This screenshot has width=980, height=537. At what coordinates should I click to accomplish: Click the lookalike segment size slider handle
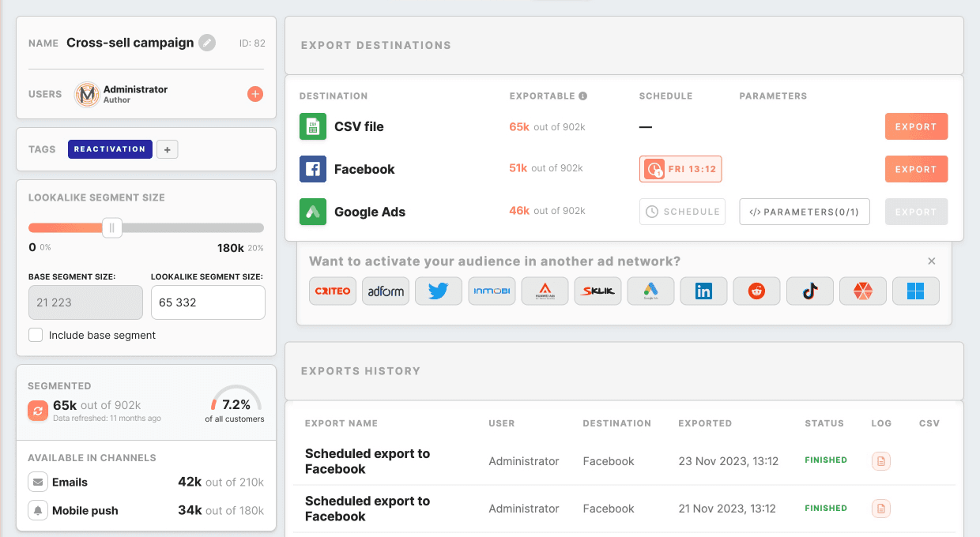coord(112,228)
